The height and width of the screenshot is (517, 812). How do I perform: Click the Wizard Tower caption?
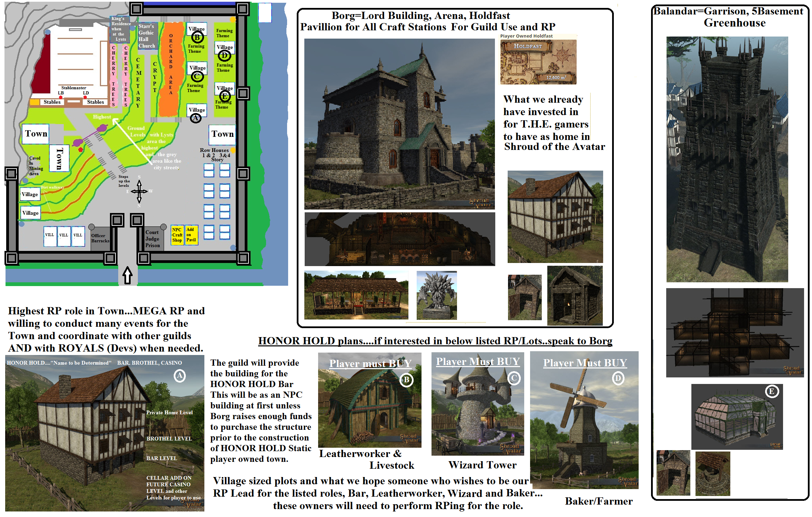pyautogui.click(x=482, y=465)
